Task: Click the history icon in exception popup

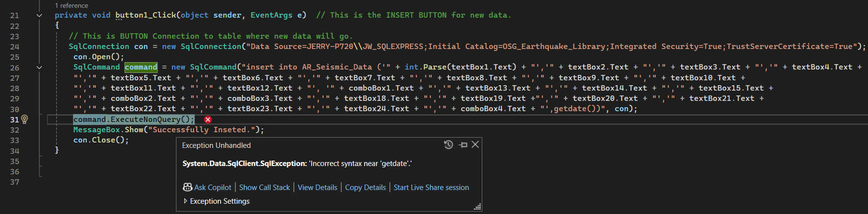Action: tap(448, 144)
